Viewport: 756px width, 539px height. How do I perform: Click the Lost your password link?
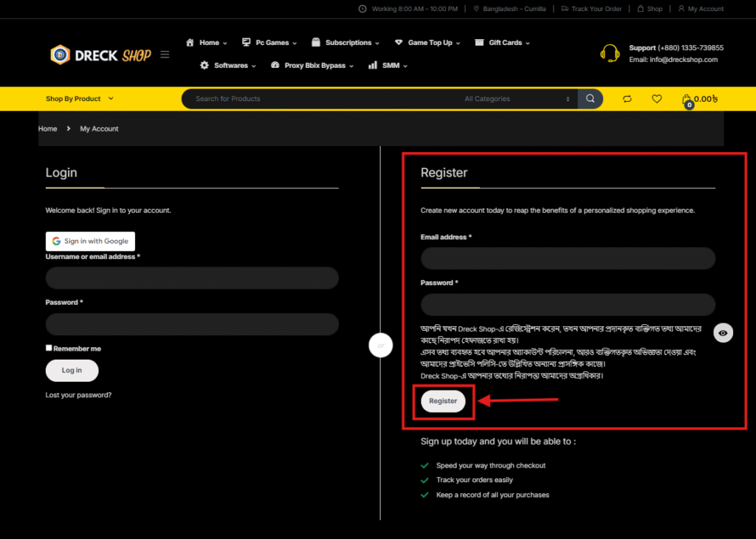(x=78, y=395)
